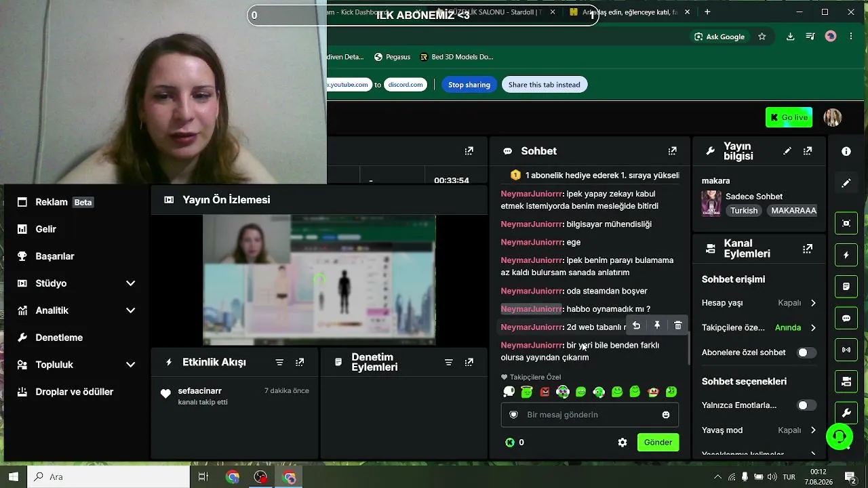Click the Turkish category tag
868x488 pixels.
744,211
